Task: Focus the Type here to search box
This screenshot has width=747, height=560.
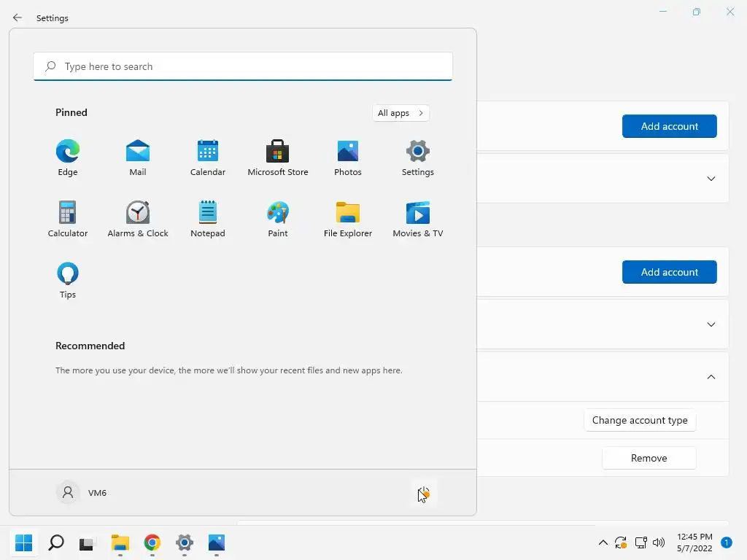Action: (243, 66)
